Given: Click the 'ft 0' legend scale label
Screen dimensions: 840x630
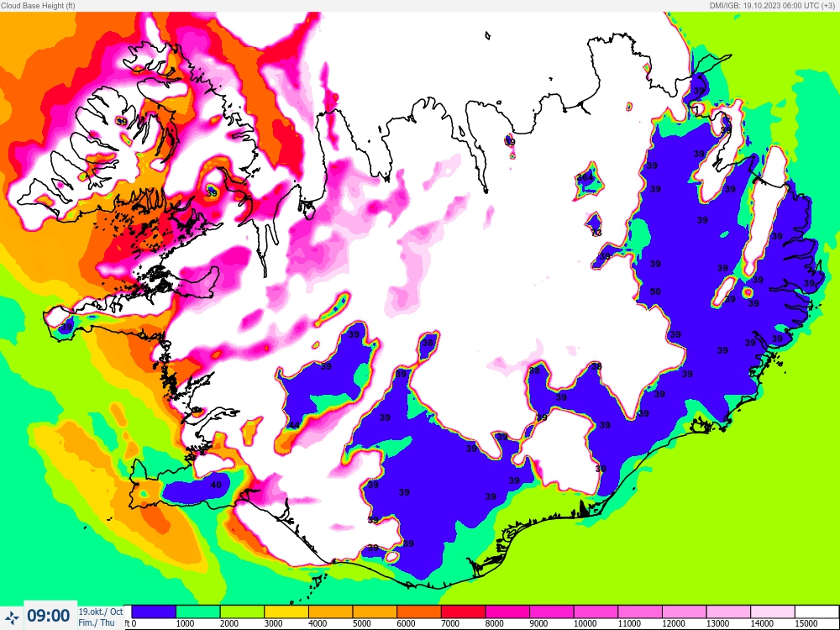Looking at the screenshot, I should (130, 623).
